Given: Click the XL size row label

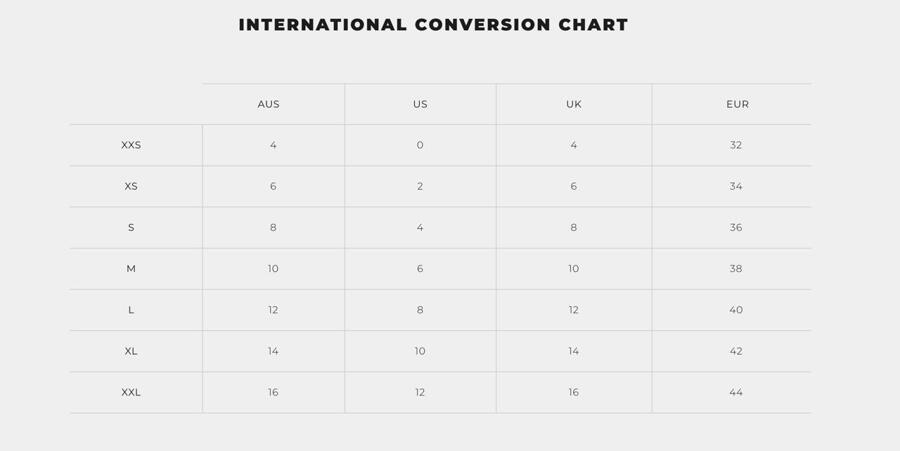Looking at the screenshot, I should (x=131, y=351).
